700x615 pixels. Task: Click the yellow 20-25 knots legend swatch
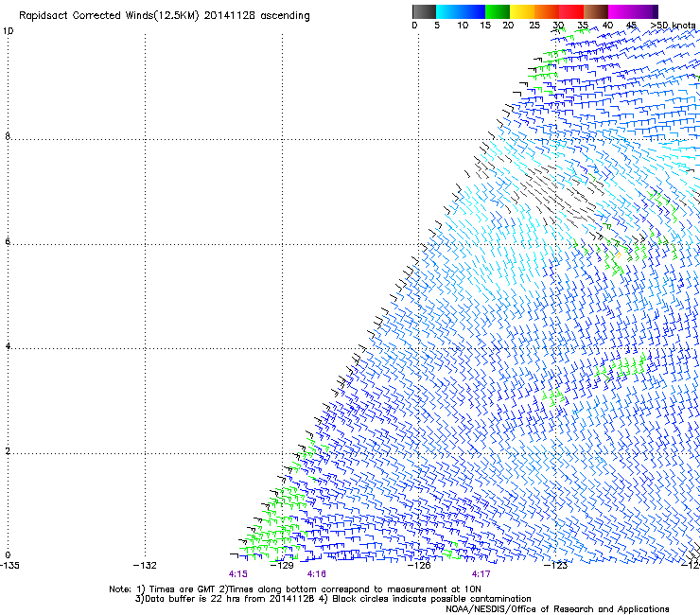point(522,11)
